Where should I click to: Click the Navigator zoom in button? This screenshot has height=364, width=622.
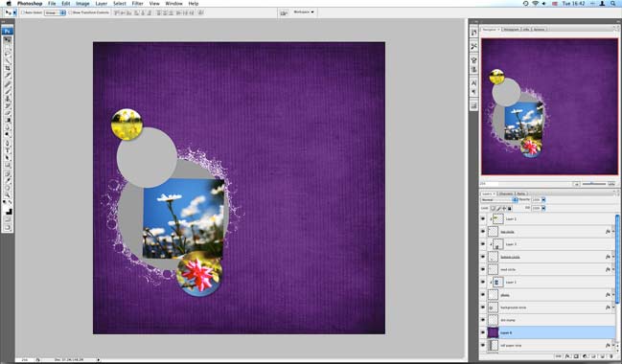[x=611, y=184]
